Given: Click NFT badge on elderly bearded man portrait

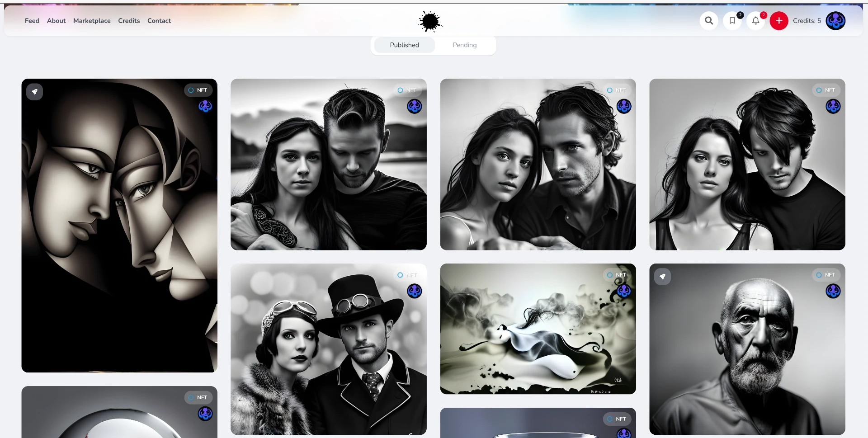Looking at the screenshot, I should 826,275.
